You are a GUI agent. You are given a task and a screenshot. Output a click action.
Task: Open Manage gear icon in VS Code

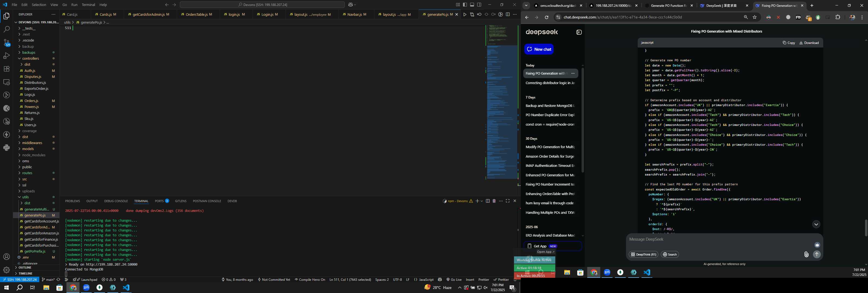coord(7,270)
